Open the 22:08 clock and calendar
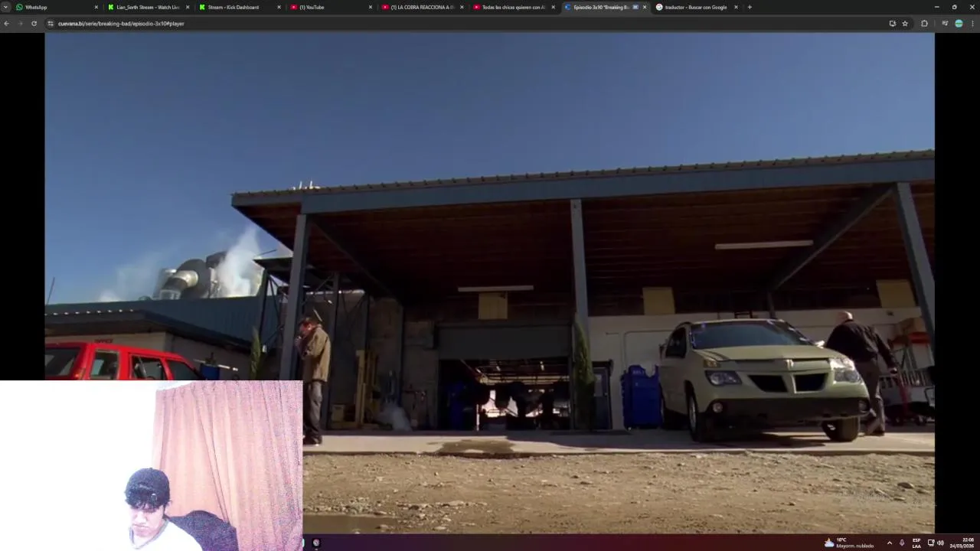Screen dimensions: 980x551 point(963,543)
